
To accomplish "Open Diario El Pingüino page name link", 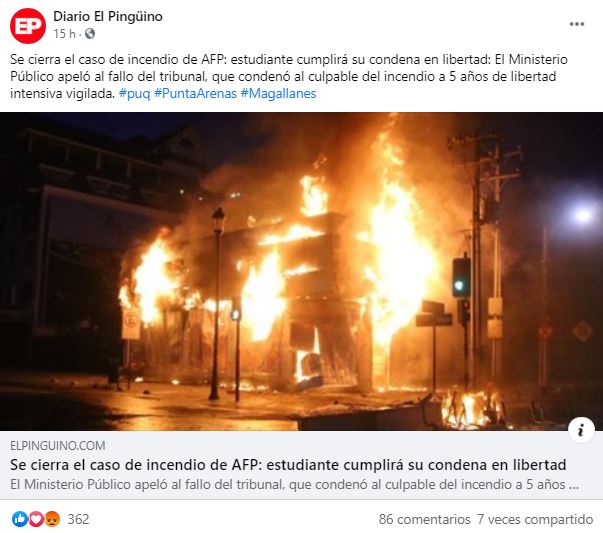I will (108, 17).
